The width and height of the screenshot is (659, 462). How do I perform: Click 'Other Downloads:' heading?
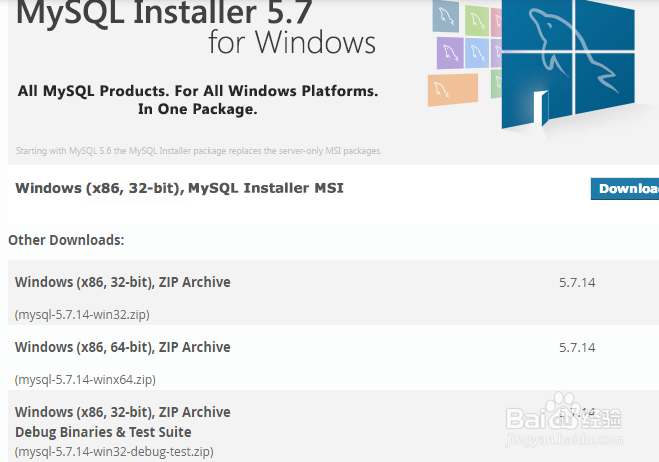66,240
